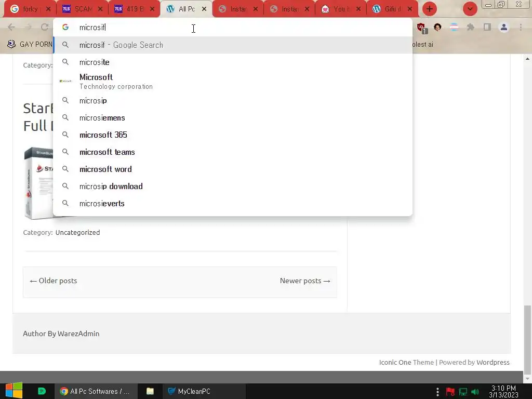532x399 pixels.
Task: Close the '419 E' tab
Action: click(152, 9)
